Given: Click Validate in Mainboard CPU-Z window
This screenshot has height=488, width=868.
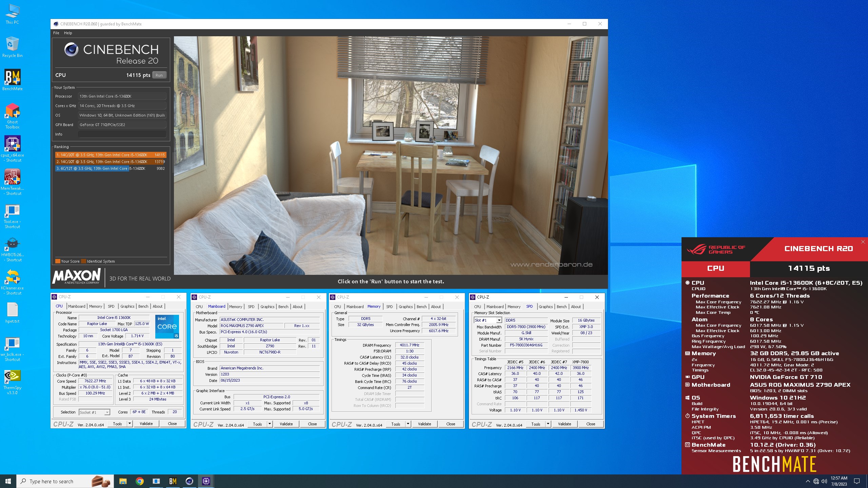Looking at the screenshot, I should point(286,424).
